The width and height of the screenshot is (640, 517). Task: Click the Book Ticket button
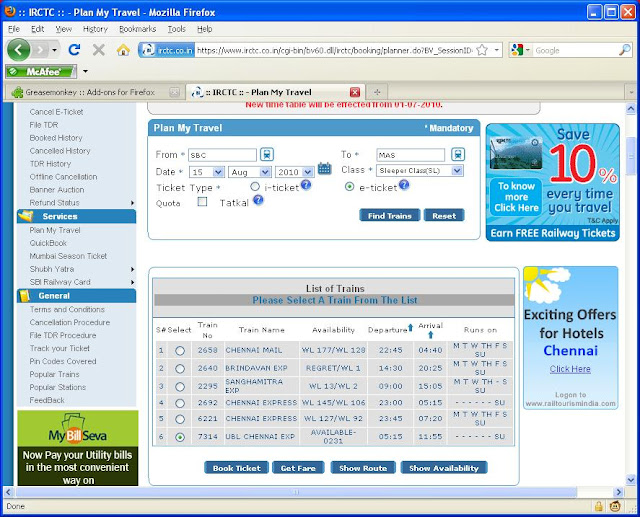pos(236,468)
